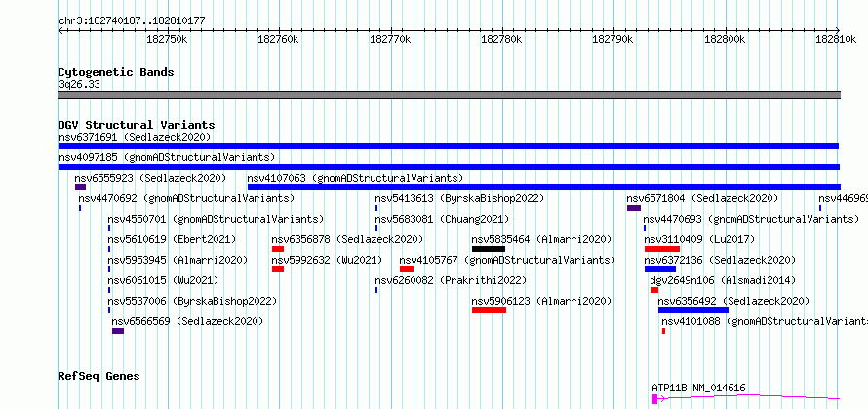This screenshot has height=409, width=868.
Task: Open the dgv2649n106 (Alsmadi2014) variant label
Action: 723,280
